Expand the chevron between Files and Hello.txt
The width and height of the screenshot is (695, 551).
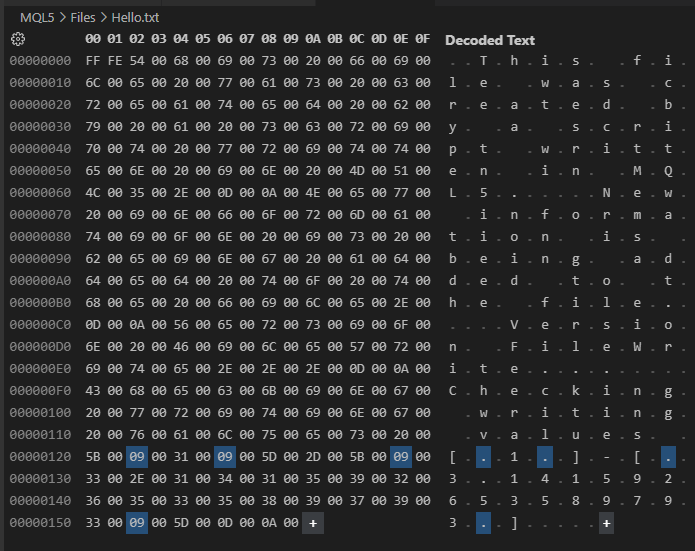point(103,18)
